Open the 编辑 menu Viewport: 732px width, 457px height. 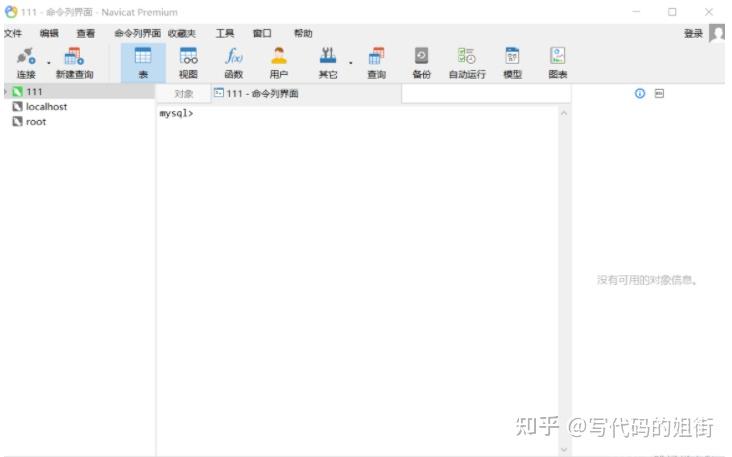tap(49, 33)
